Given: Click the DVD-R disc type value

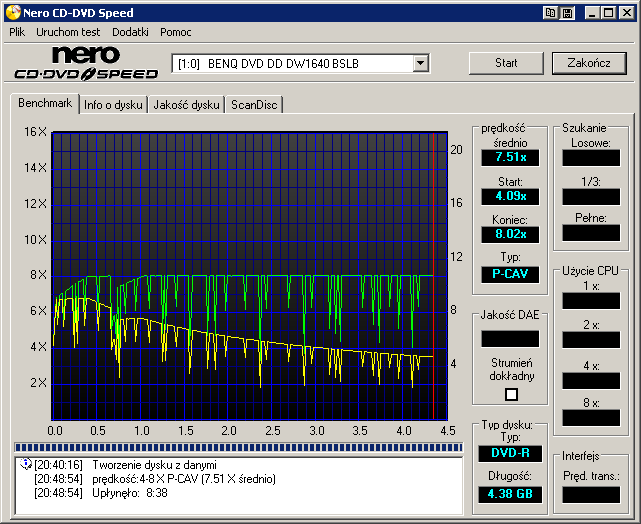Looking at the screenshot, I should 510,453.
